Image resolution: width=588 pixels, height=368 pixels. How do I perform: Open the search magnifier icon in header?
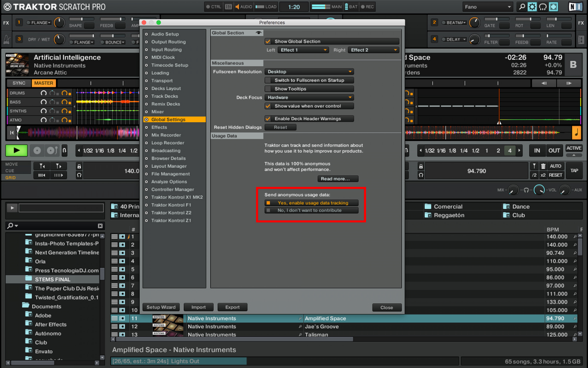click(521, 7)
